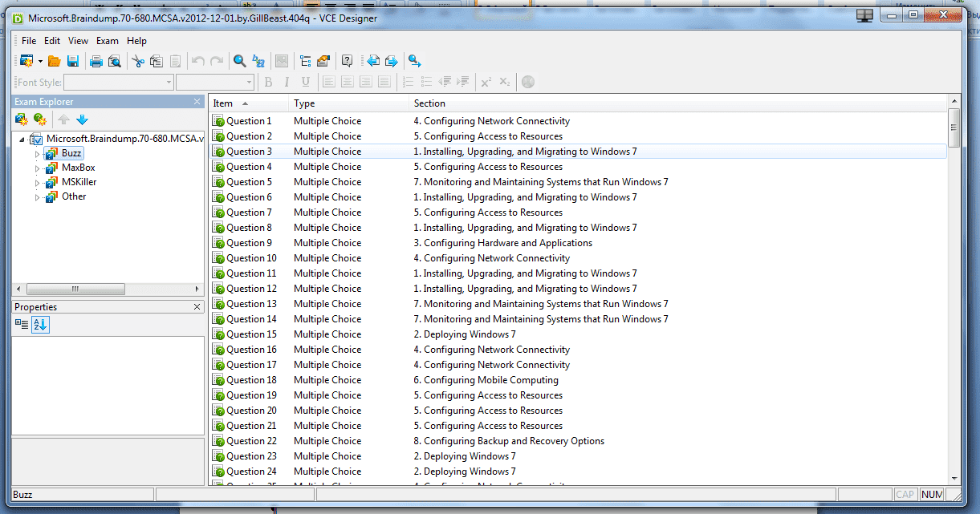Click the Open file folder icon
The height and width of the screenshot is (514, 980).
pos(55,61)
